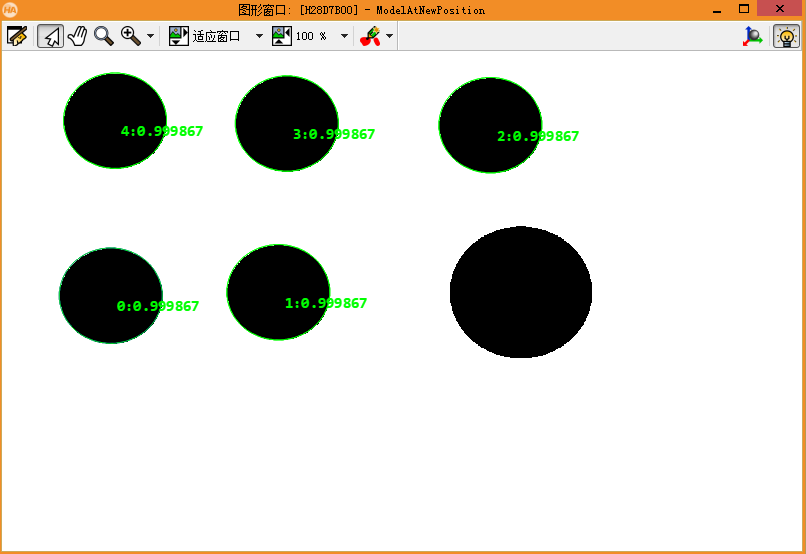Toggle the light bulb icon
The width and height of the screenshot is (806, 554).
click(786, 36)
